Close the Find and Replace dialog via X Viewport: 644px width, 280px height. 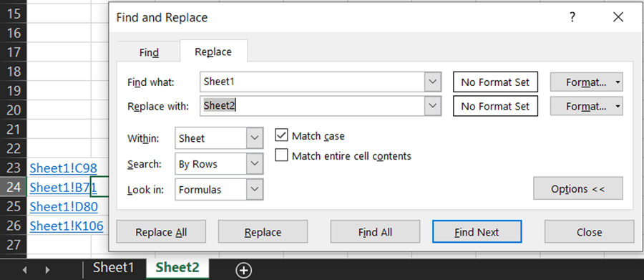(618, 17)
